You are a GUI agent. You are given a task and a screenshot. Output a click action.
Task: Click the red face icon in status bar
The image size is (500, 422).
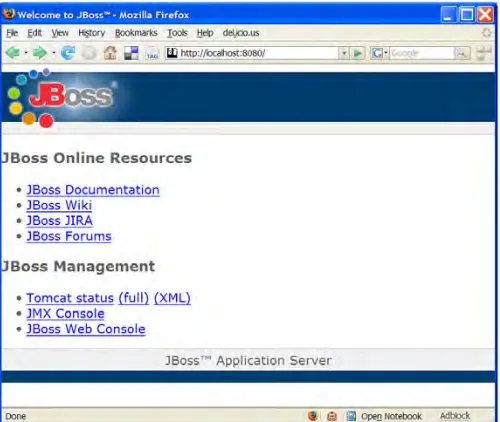[x=332, y=416]
